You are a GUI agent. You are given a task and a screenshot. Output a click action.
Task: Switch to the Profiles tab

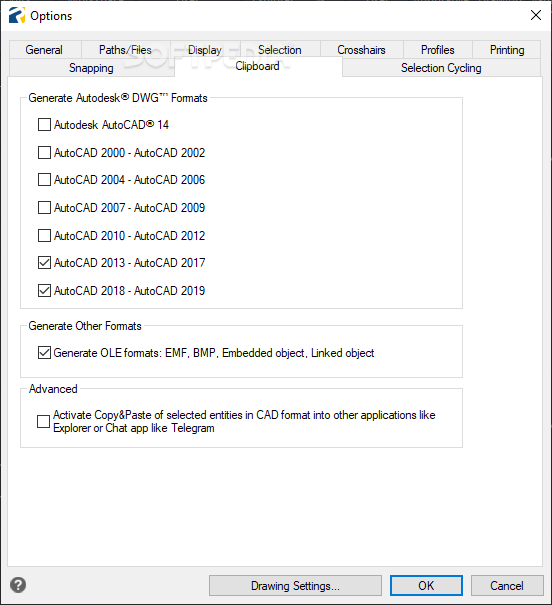tap(437, 50)
